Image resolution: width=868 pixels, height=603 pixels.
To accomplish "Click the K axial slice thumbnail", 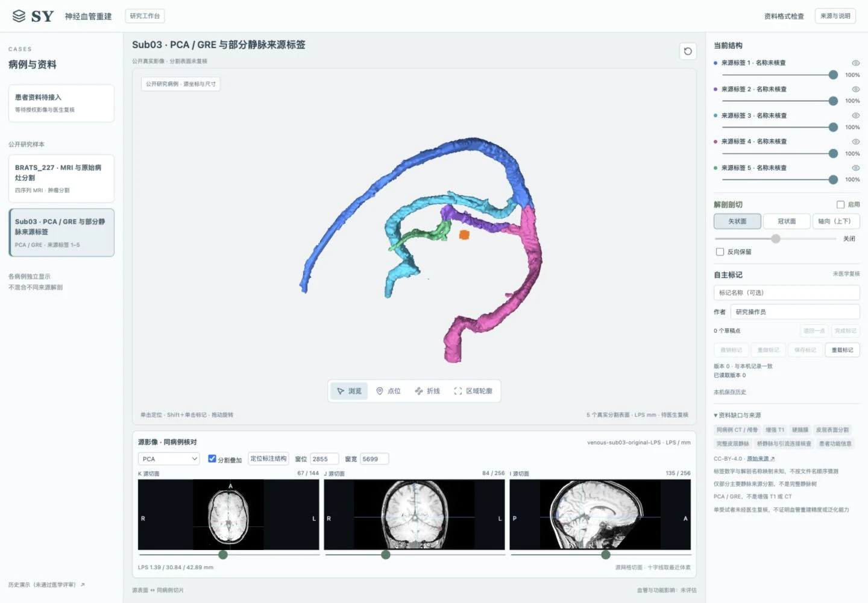I will pos(228,515).
